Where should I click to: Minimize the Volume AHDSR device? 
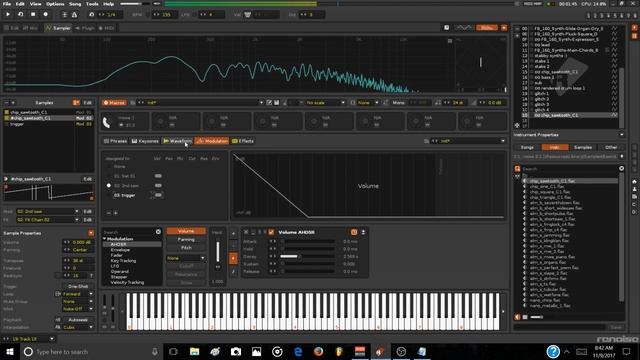tap(253, 232)
